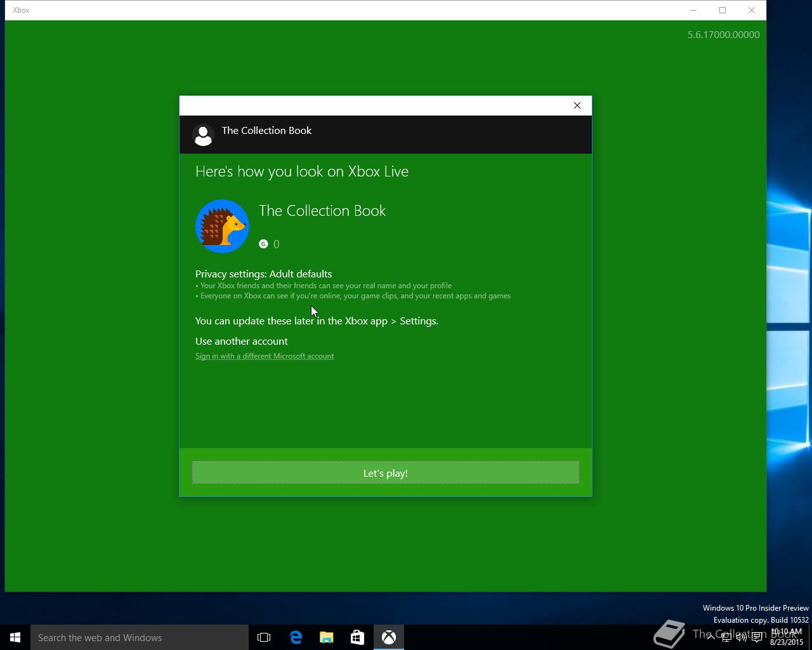Close the Xbox app window

(x=752, y=10)
